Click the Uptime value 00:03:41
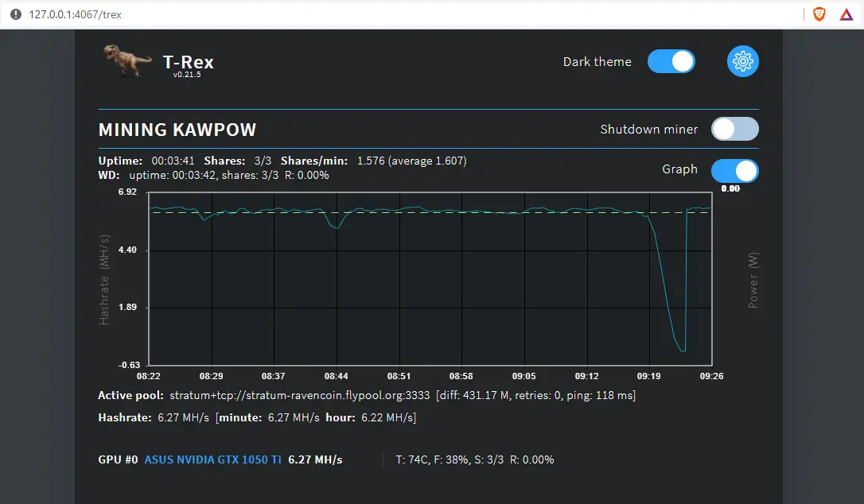864x504 pixels. [x=173, y=161]
